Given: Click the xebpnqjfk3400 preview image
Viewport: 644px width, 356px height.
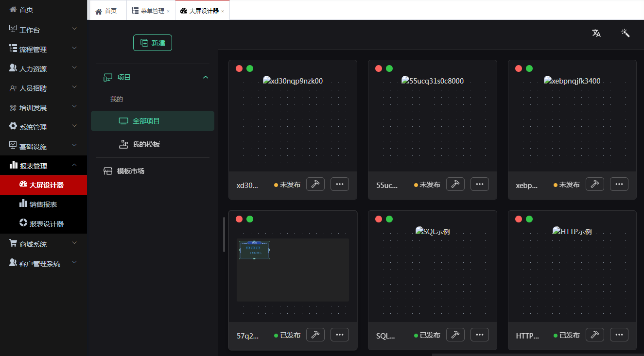Looking at the screenshot, I should (x=572, y=81).
